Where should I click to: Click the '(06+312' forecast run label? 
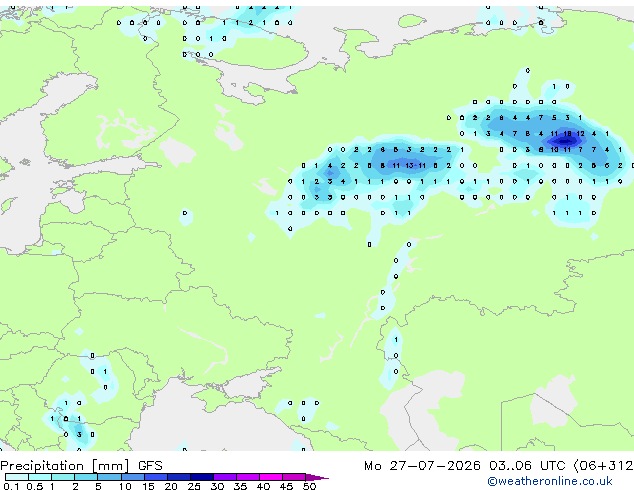click(x=603, y=466)
